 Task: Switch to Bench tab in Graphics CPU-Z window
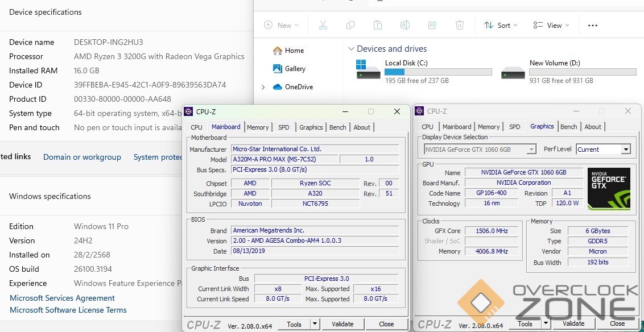pyautogui.click(x=568, y=127)
